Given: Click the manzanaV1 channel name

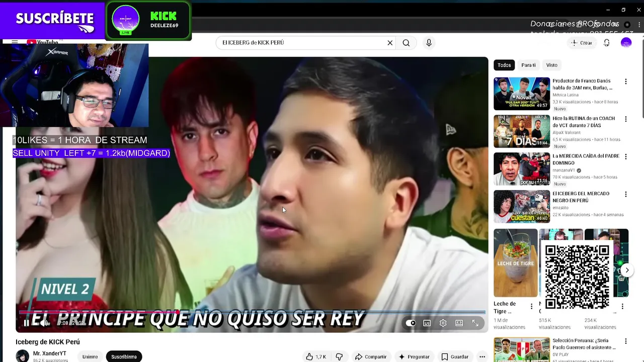Looking at the screenshot, I should click(x=563, y=170).
